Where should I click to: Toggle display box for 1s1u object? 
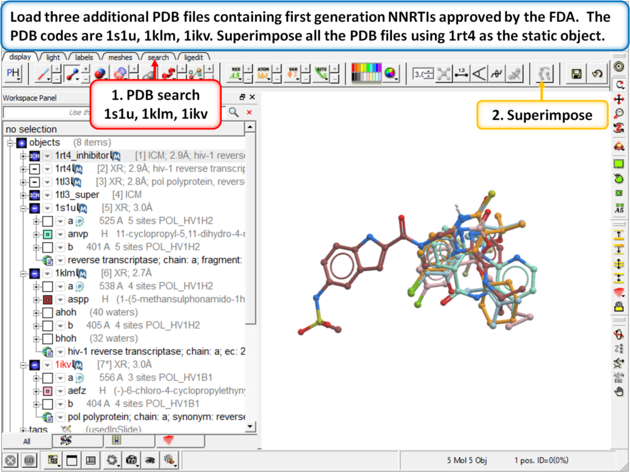[x=35, y=207]
